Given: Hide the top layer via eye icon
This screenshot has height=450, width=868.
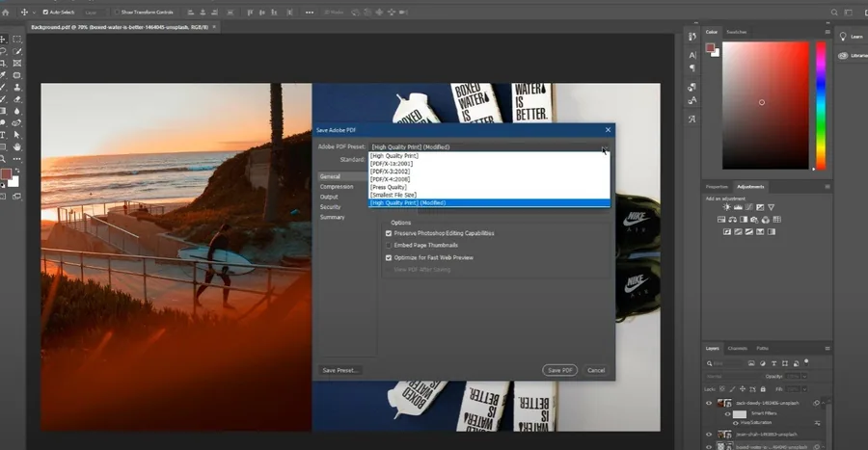Looking at the screenshot, I should click(x=709, y=403).
